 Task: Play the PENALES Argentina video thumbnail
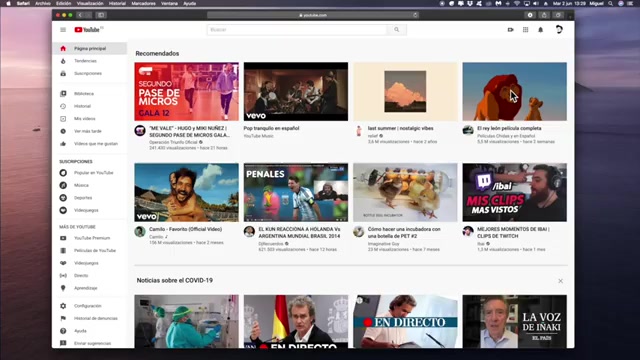[296, 193]
